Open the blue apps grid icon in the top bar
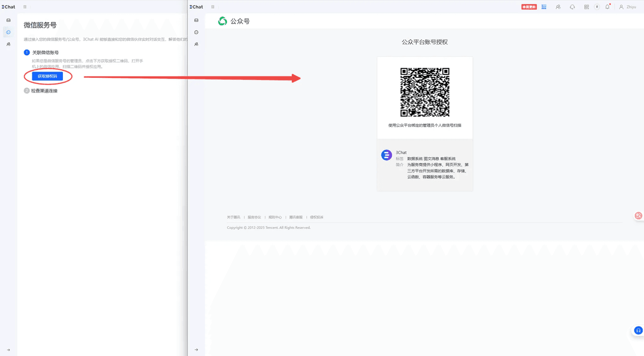 coord(544,7)
